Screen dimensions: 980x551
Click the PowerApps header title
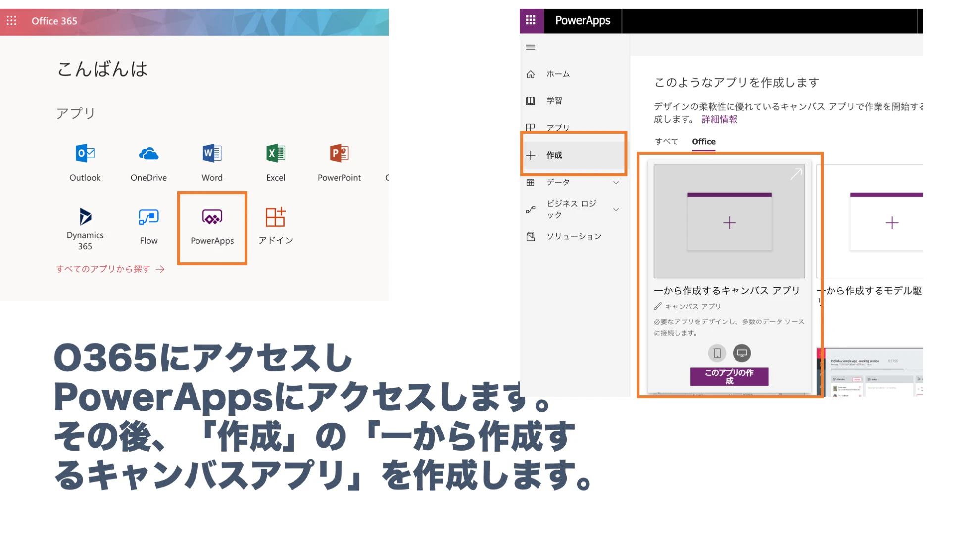tap(583, 20)
